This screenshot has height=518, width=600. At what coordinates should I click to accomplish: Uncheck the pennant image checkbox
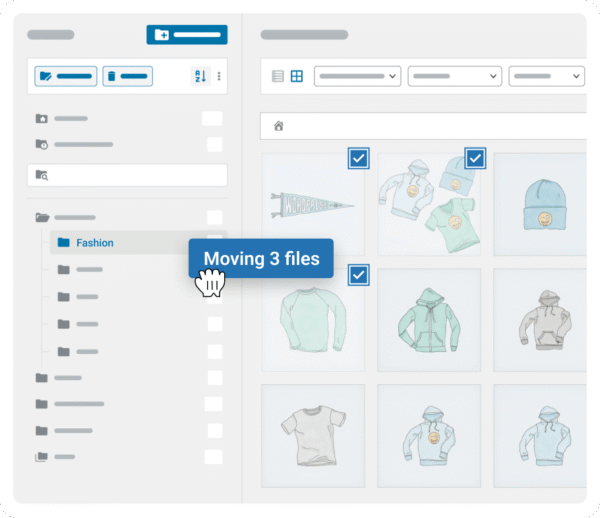coord(358,158)
